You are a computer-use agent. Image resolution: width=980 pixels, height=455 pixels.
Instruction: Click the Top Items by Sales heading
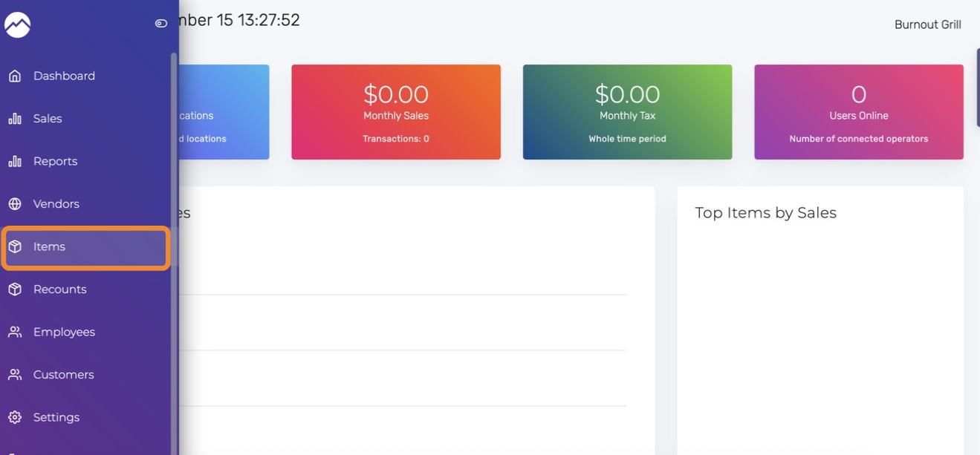click(x=765, y=213)
